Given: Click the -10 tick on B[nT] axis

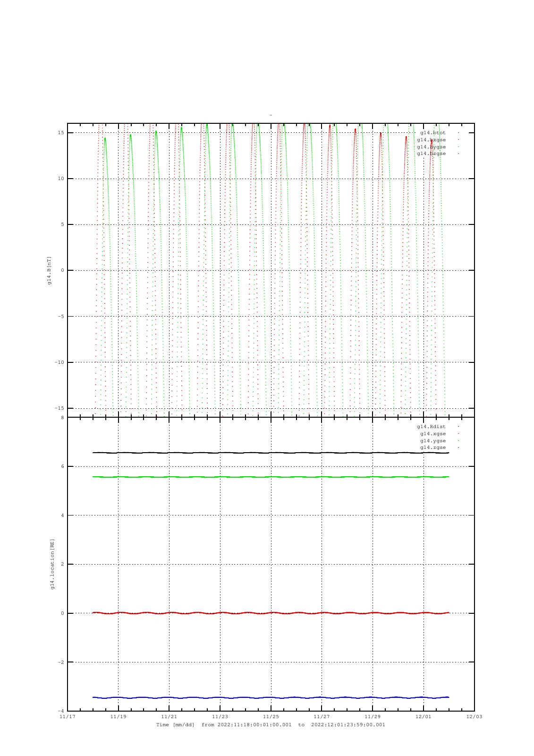Looking at the screenshot, I should [x=59, y=362].
